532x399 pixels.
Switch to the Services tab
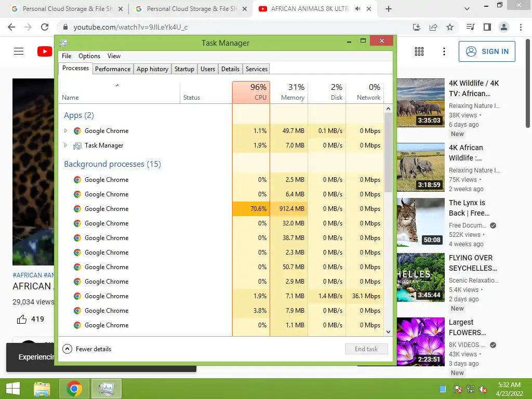pyautogui.click(x=257, y=69)
